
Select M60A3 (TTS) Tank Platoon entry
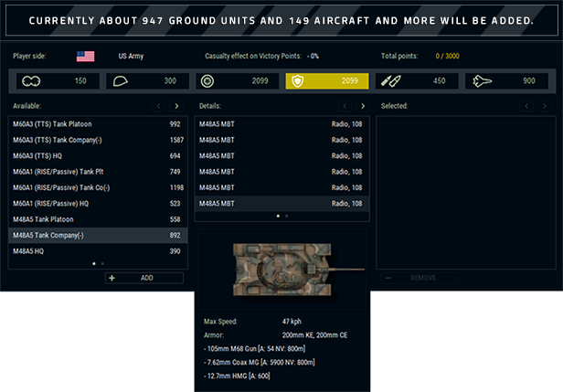pos(97,124)
